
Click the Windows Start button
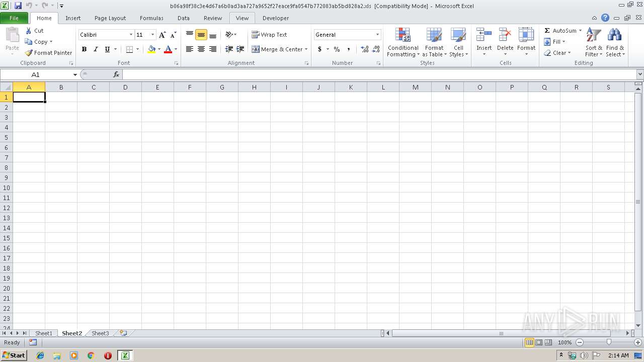[x=14, y=355]
